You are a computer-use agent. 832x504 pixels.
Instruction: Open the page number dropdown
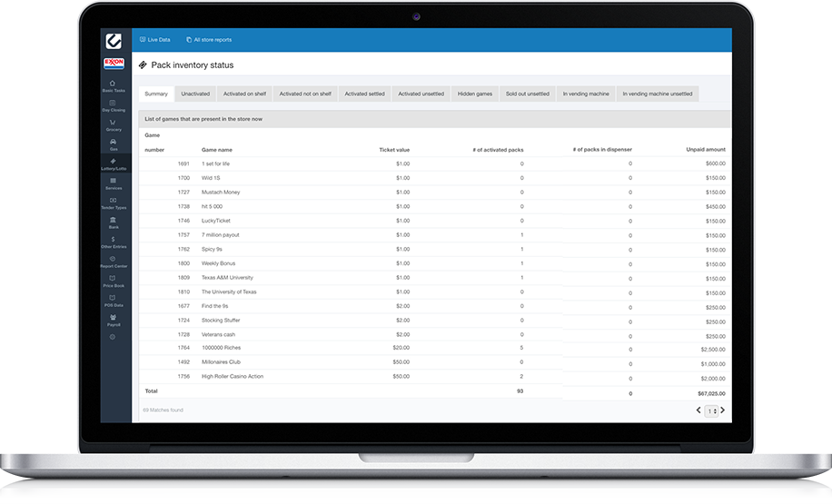712,411
